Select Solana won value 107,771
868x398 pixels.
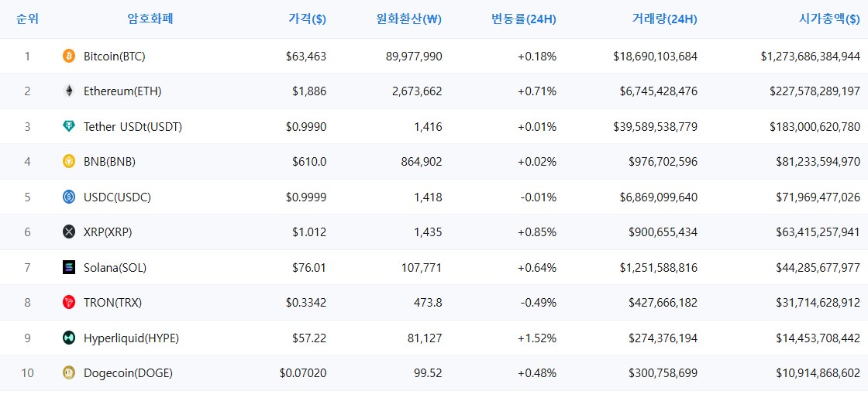tap(422, 268)
